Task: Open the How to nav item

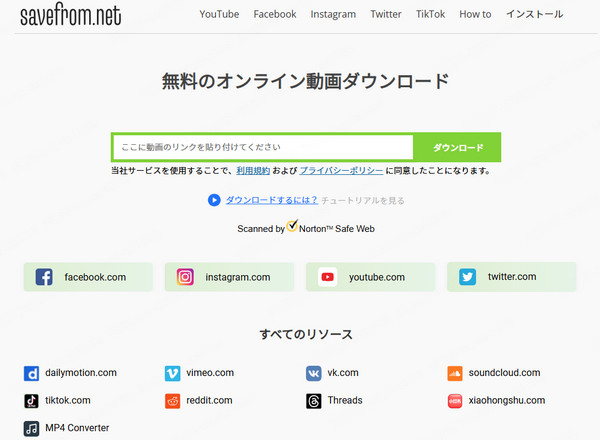Action: click(475, 15)
